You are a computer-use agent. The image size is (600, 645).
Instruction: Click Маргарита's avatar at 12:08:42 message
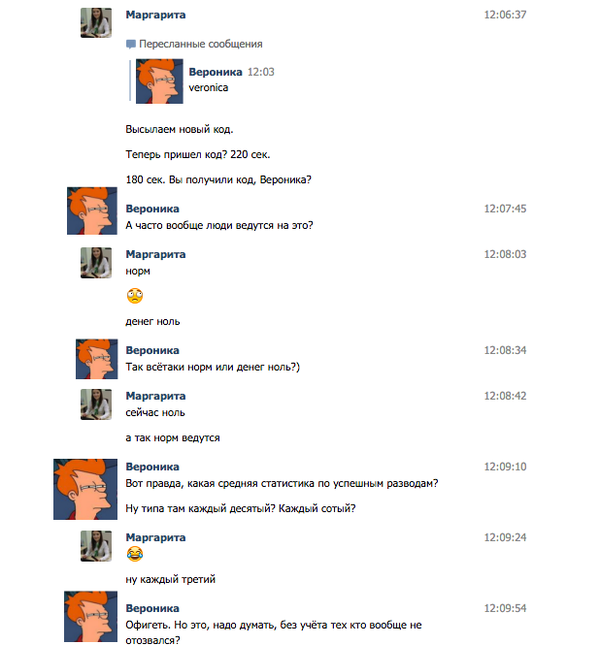pyautogui.click(x=96, y=404)
